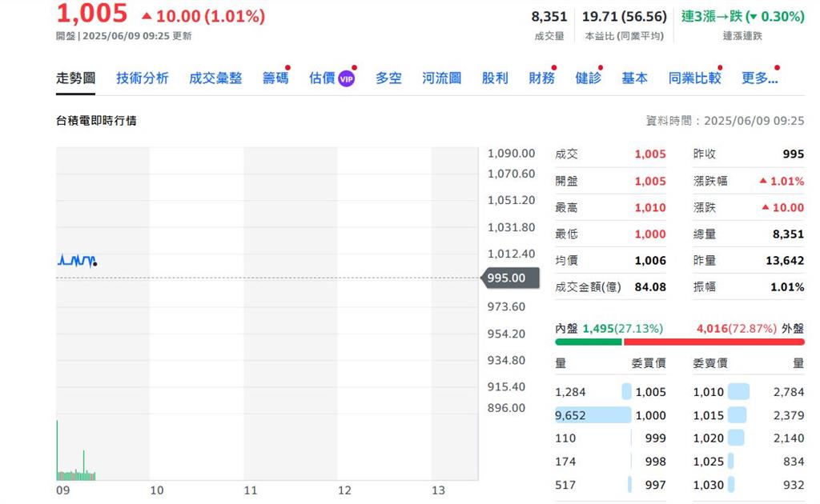Screen dimensions: 820x504
Task: Expand the 更多... menu
Action: point(760,78)
